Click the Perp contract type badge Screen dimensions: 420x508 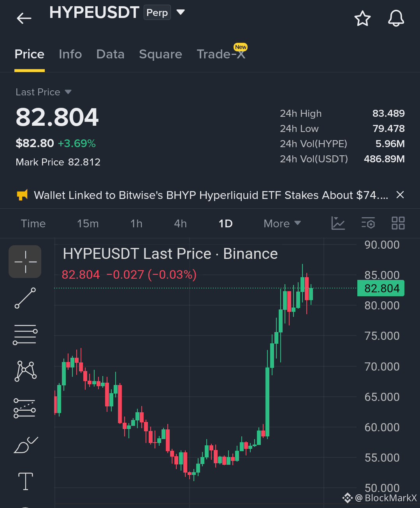157,12
